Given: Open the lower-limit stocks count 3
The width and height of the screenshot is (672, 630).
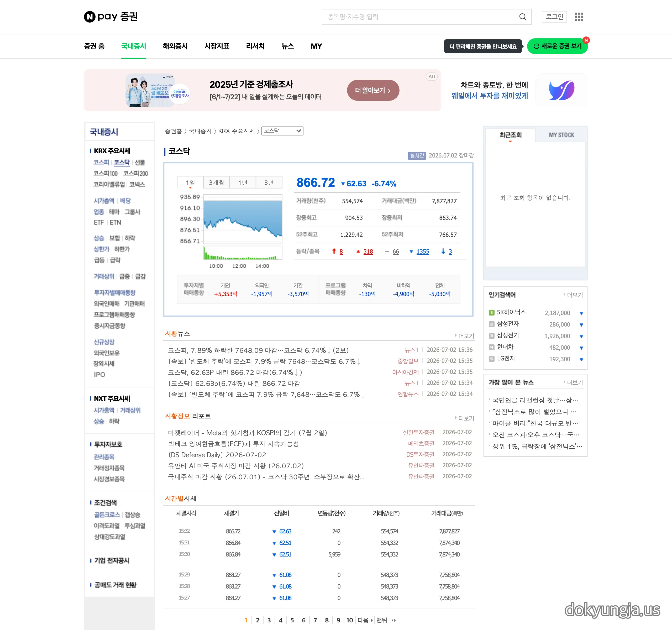Looking at the screenshot, I should pyautogui.click(x=450, y=251).
